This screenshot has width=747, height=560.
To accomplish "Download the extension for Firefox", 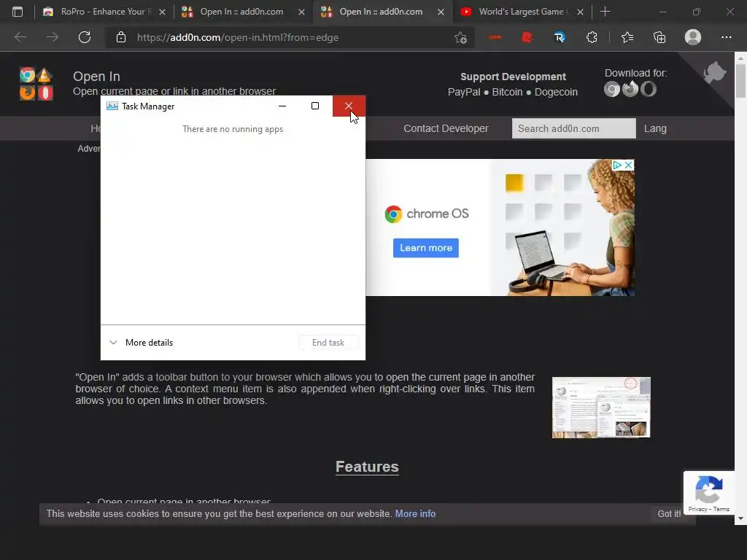I will click(630, 89).
